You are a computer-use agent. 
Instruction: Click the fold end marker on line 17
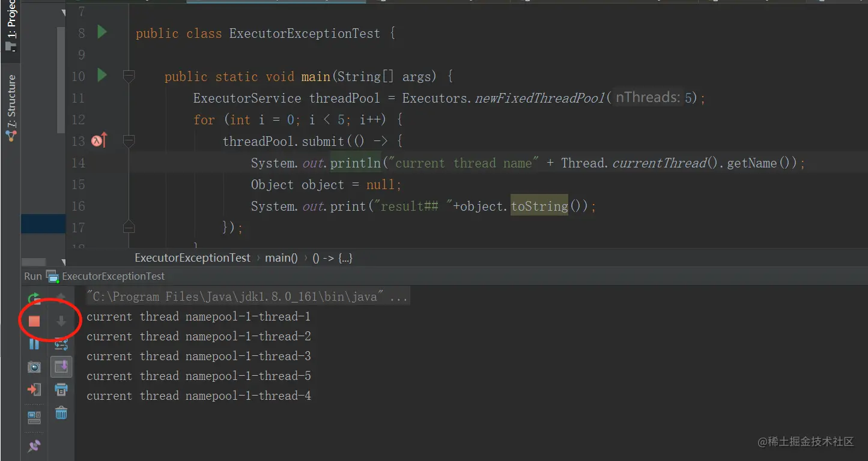[129, 227]
